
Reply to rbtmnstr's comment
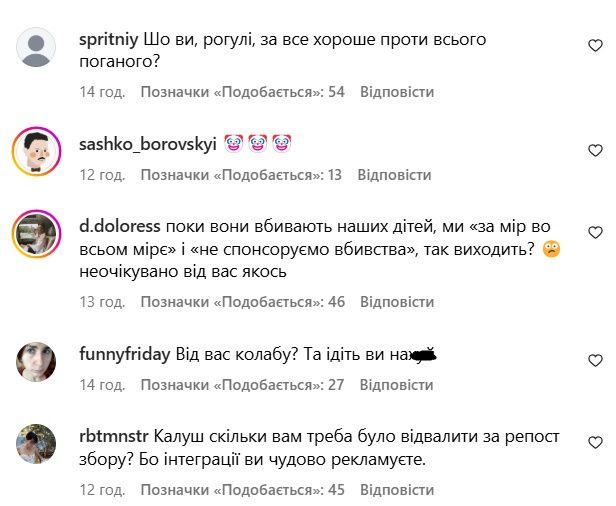(x=397, y=491)
